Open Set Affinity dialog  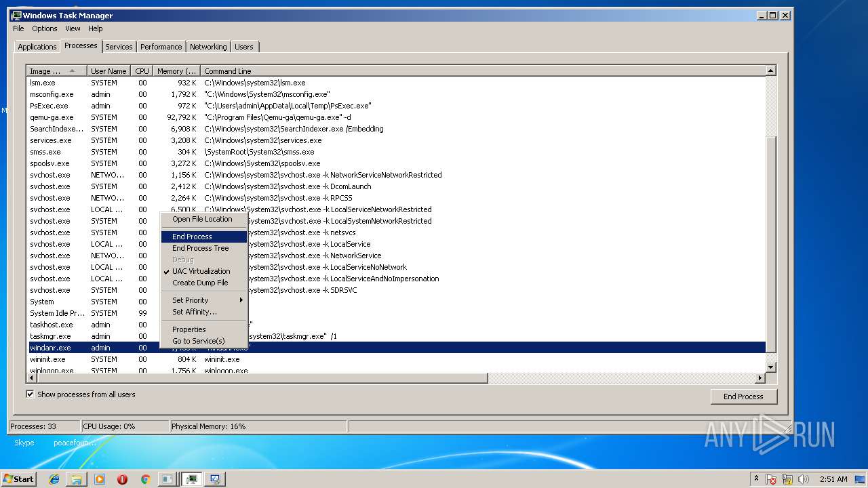[203, 312]
